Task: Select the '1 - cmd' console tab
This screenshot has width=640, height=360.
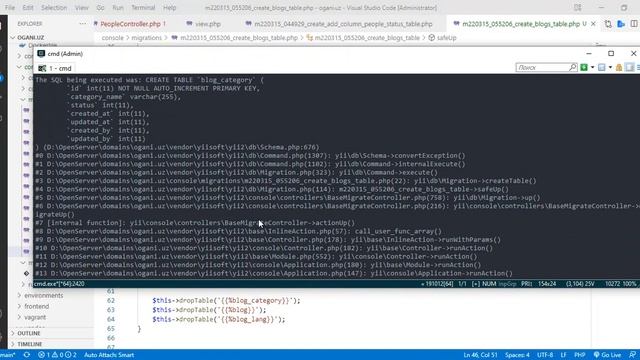Action: click(x=55, y=68)
